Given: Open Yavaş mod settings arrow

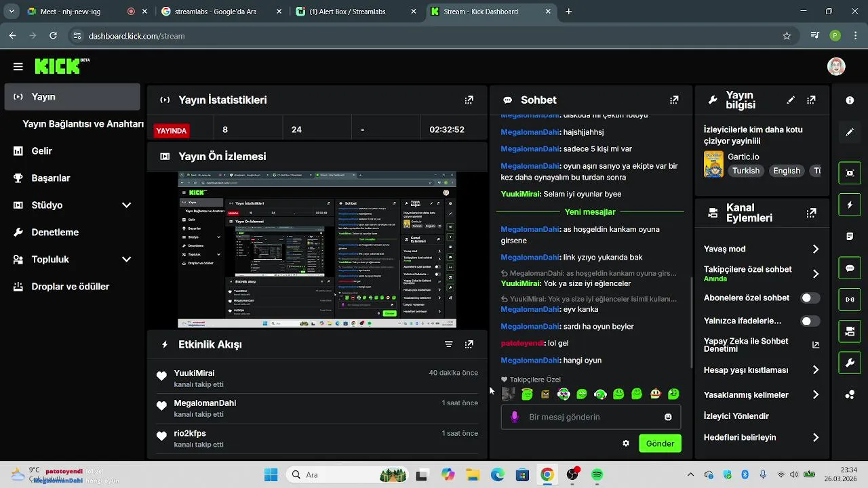Looking at the screenshot, I should [x=816, y=249].
